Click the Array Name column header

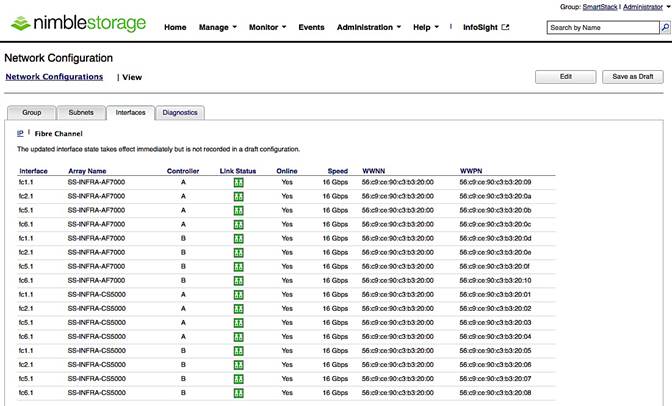click(87, 171)
